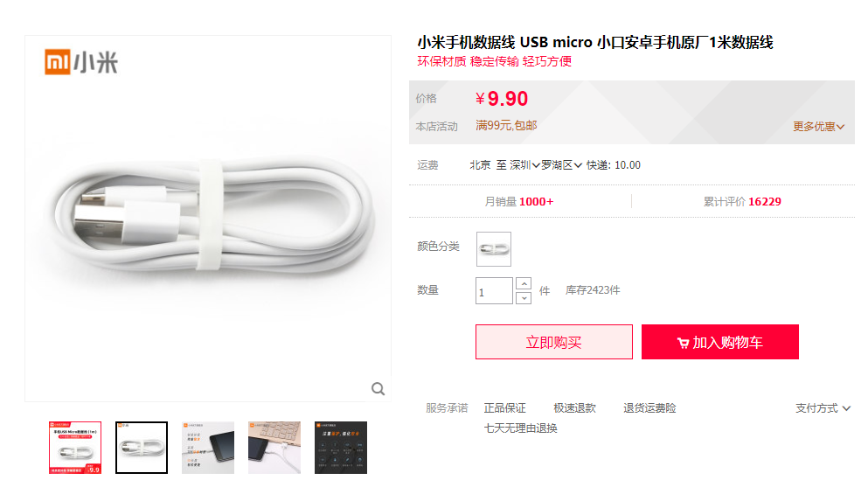
Task: Expand the 更多优惠 promotions dropdown
Action: coord(818,126)
